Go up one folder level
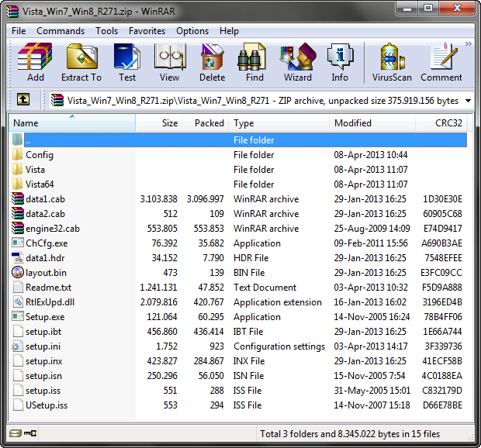Image resolution: width=481 pixels, height=448 pixels. pyautogui.click(x=23, y=99)
